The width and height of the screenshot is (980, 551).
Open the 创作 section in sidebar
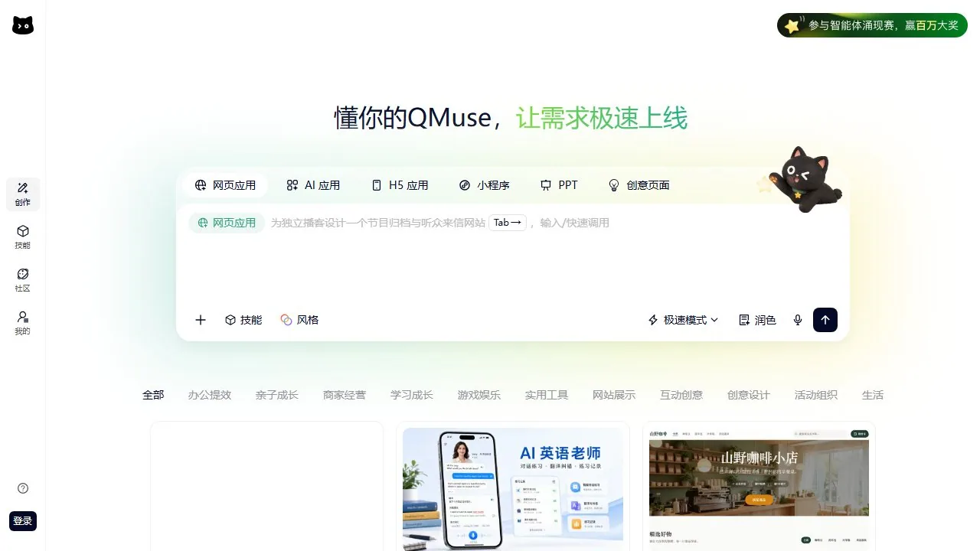coord(23,194)
